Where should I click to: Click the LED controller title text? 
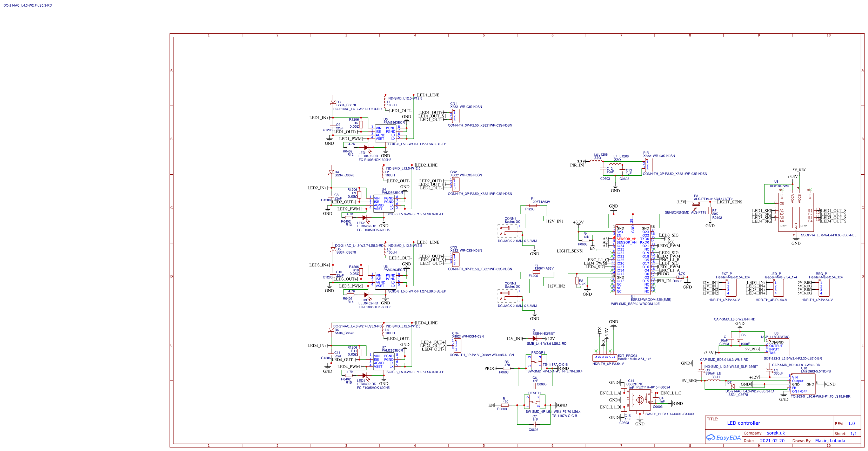tap(743, 423)
